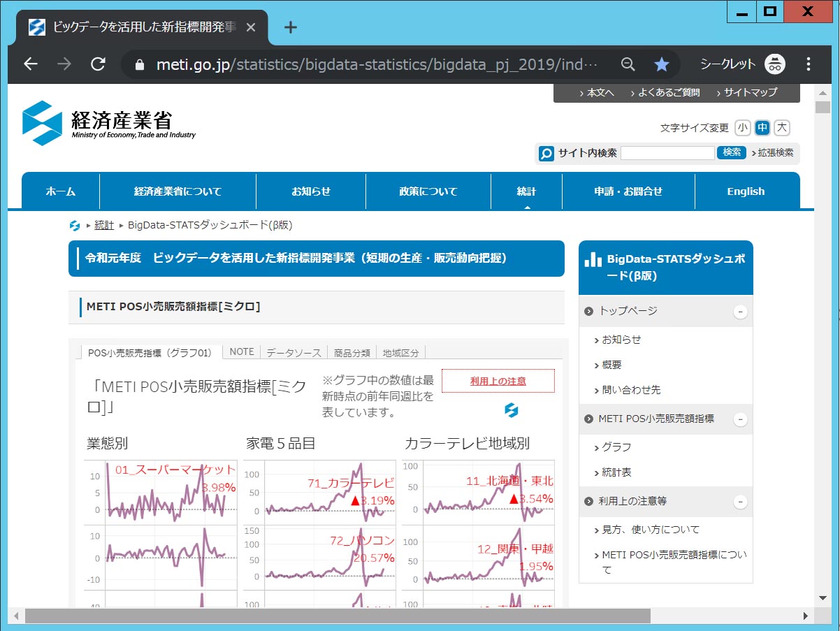Set text size to 大 (large)
Viewport: 840px width, 631px height.
tap(782, 127)
